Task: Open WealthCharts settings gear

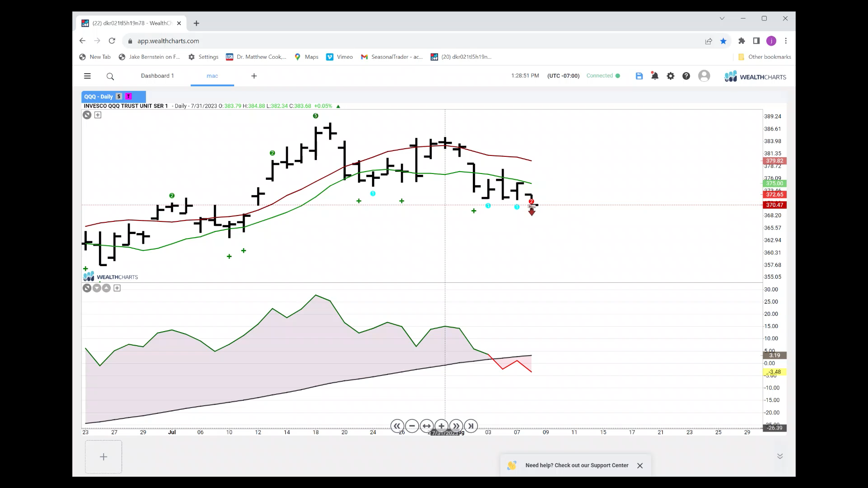Action: 670,76
